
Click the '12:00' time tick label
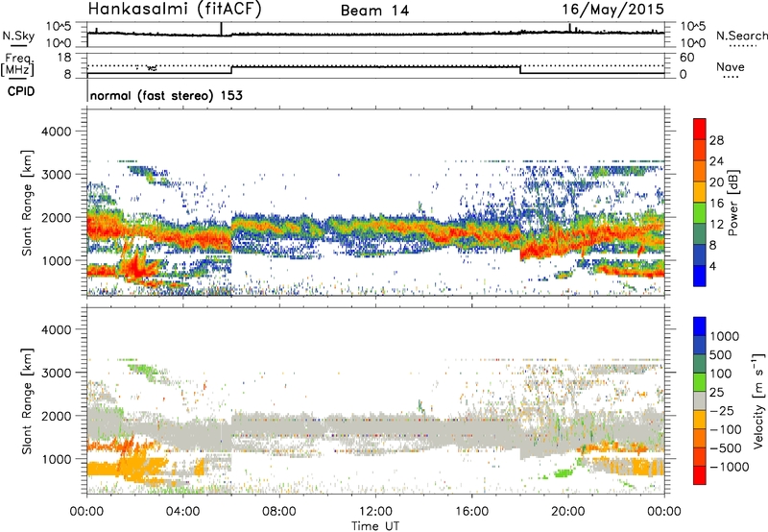pos(375,512)
